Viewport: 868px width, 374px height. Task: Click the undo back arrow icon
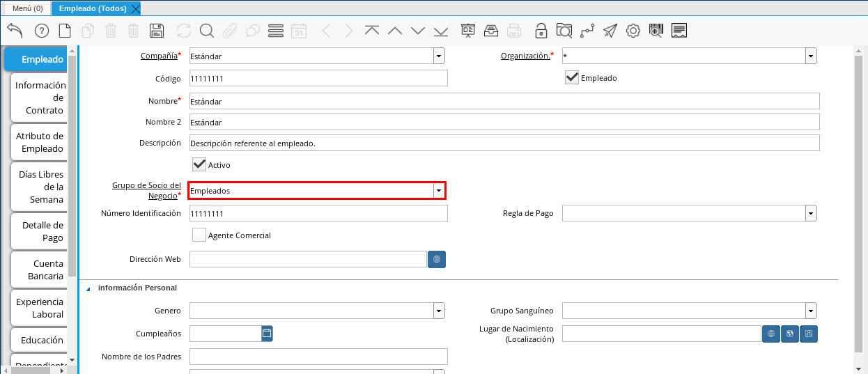[x=15, y=31]
